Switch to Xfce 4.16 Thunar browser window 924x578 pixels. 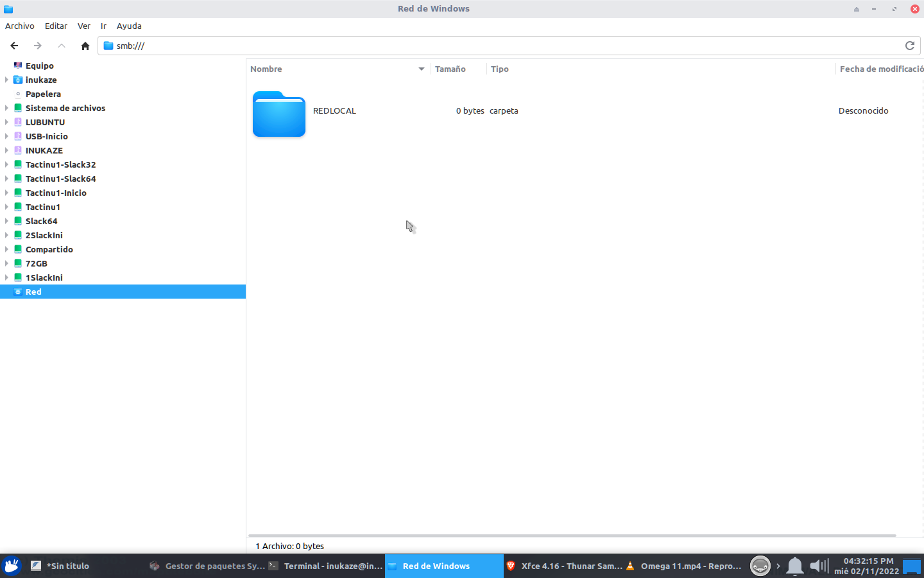click(563, 566)
